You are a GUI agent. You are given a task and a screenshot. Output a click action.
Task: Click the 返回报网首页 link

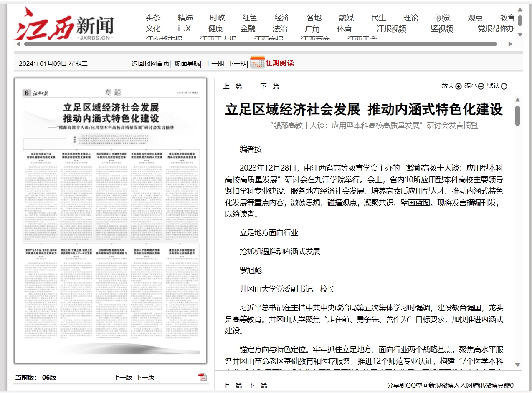150,64
